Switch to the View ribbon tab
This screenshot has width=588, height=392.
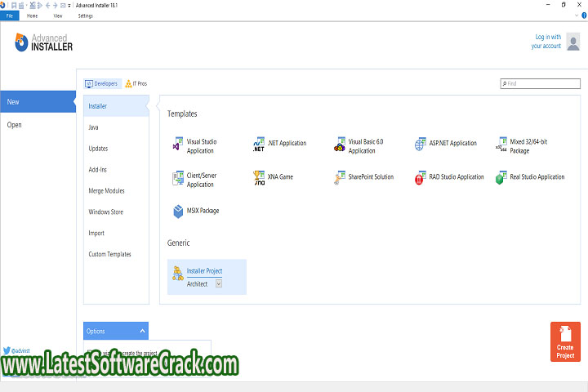click(58, 16)
